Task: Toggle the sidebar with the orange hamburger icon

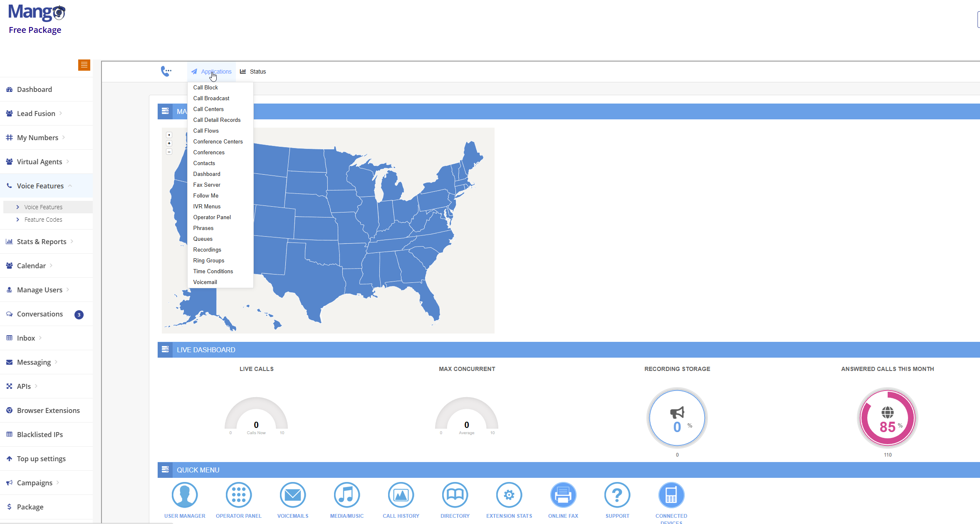Action: click(x=84, y=65)
